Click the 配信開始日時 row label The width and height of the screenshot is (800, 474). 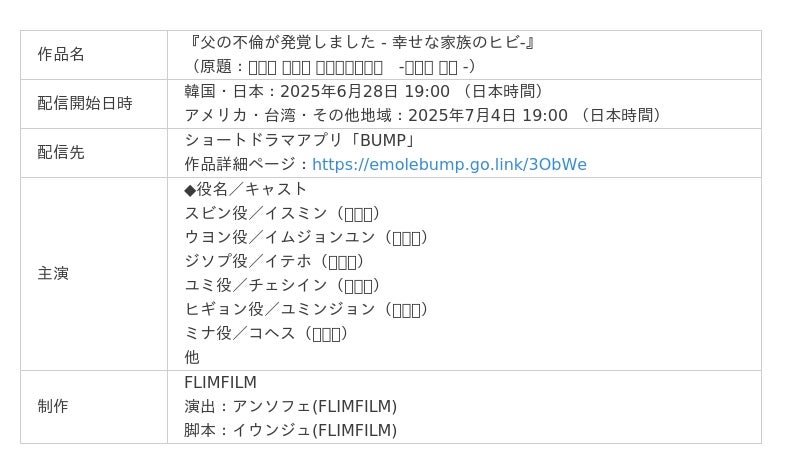85,104
